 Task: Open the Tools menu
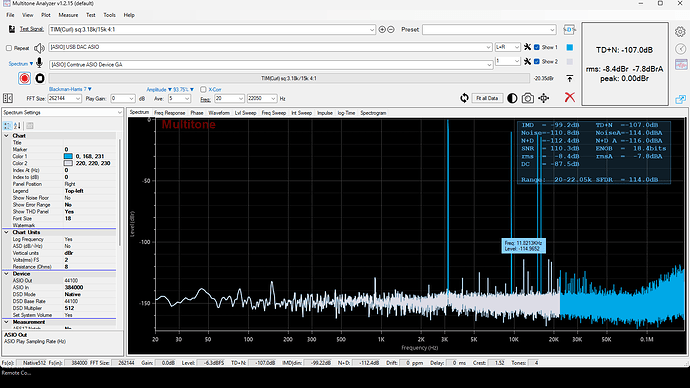tap(109, 15)
